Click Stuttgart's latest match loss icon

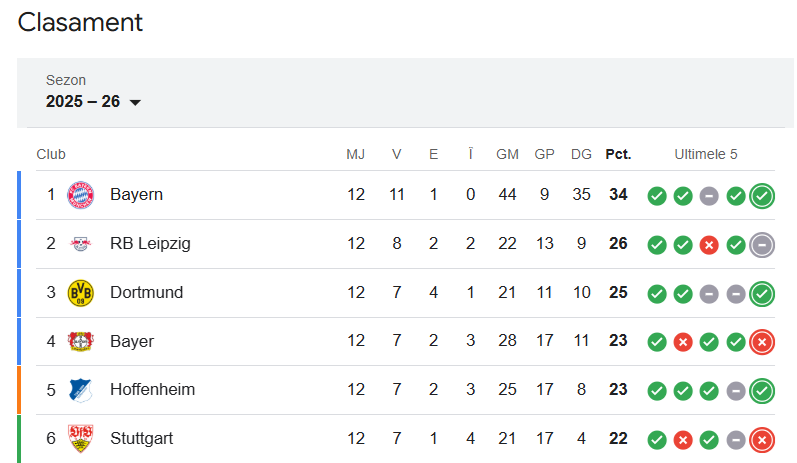click(x=762, y=439)
